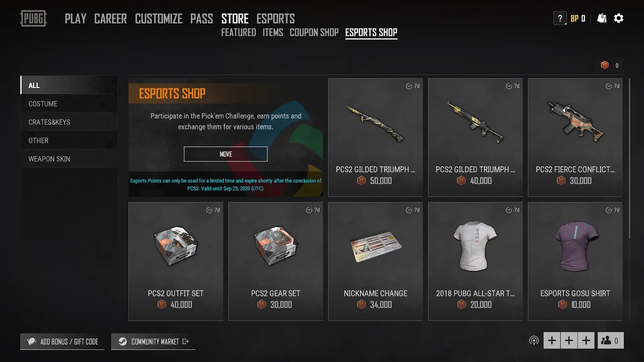Filter by Weapon Skin category
The image size is (644, 362).
click(x=69, y=159)
